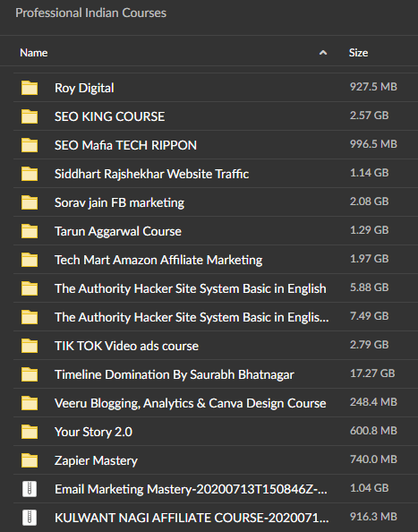Click folder icon for Tech Mart Amazon Affiliate Marketing
Viewport: 418px width, 532px height.
(x=30, y=260)
